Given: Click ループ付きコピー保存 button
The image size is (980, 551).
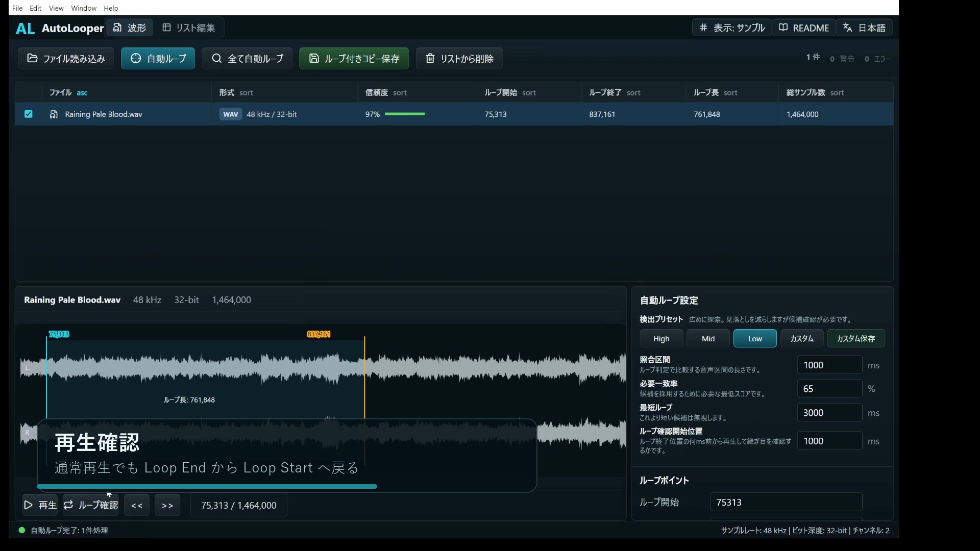Looking at the screenshot, I should tap(354, 59).
